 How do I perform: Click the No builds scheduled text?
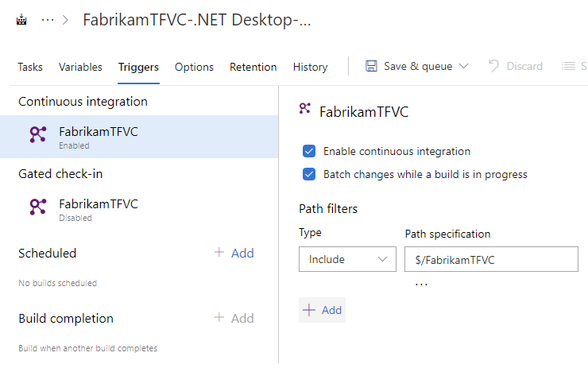pyautogui.click(x=58, y=283)
